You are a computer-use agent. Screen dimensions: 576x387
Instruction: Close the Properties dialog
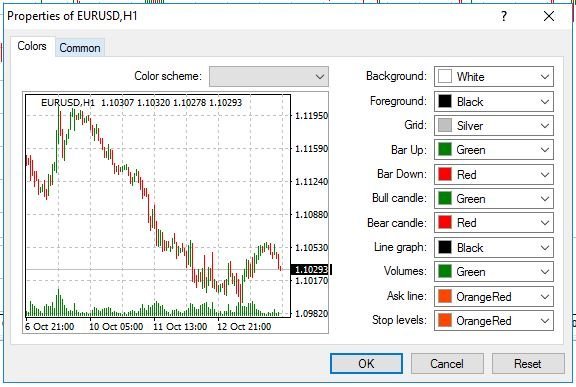pyautogui.click(x=549, y=16)
